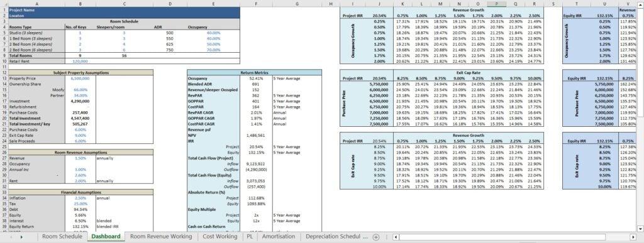Click Equity IRR 132.15% in top right table
This screenshot has width=644, height=243.
click(604, 16)
